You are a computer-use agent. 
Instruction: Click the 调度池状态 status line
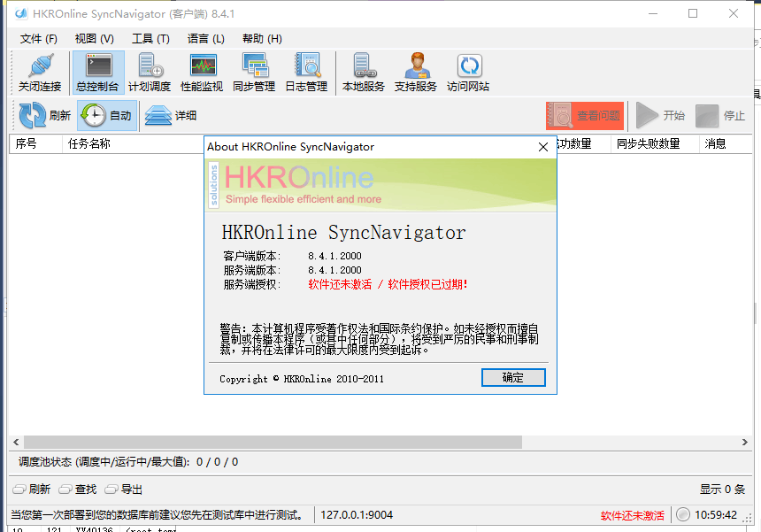(x=128, y=462)
